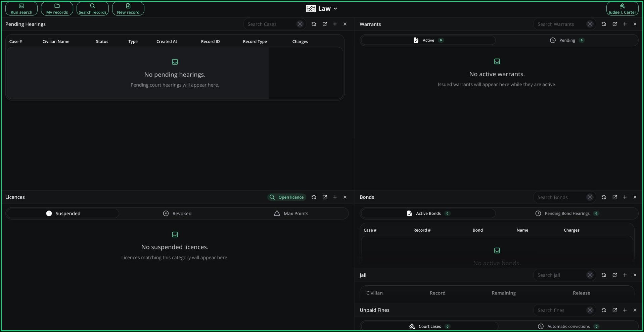Add a licence using the plus icon
The width and height of the screenshot is (644, 332).
click(x=335, y=197)
